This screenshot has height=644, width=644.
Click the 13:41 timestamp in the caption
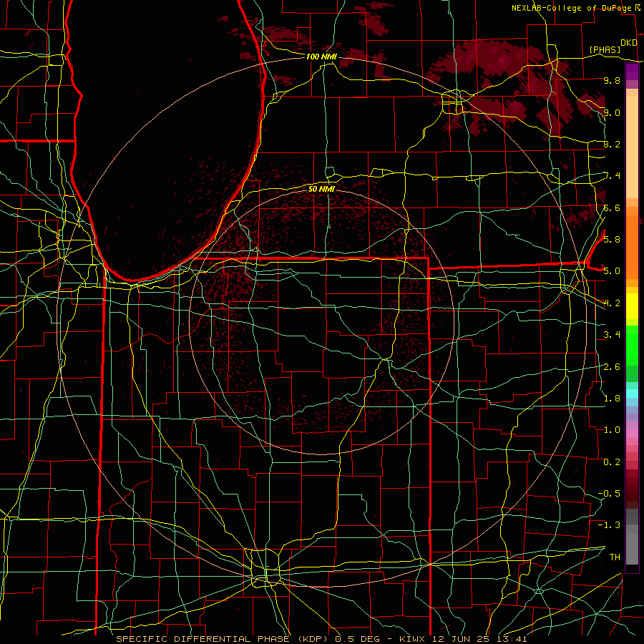[512, 639]
